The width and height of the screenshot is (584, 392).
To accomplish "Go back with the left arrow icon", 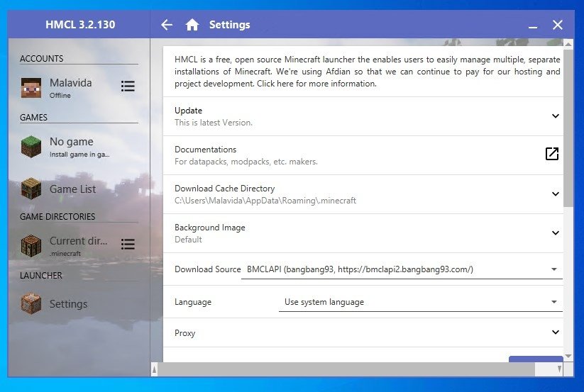I will tap(167, 25).
